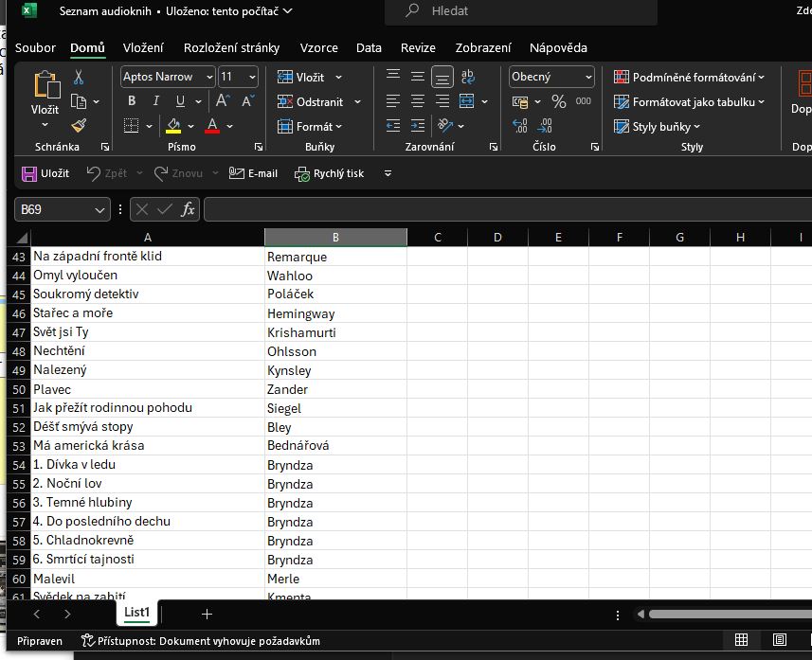Screen dimensions: 812x660
Task: Click the Uložit save button
Action: (45, 173)
